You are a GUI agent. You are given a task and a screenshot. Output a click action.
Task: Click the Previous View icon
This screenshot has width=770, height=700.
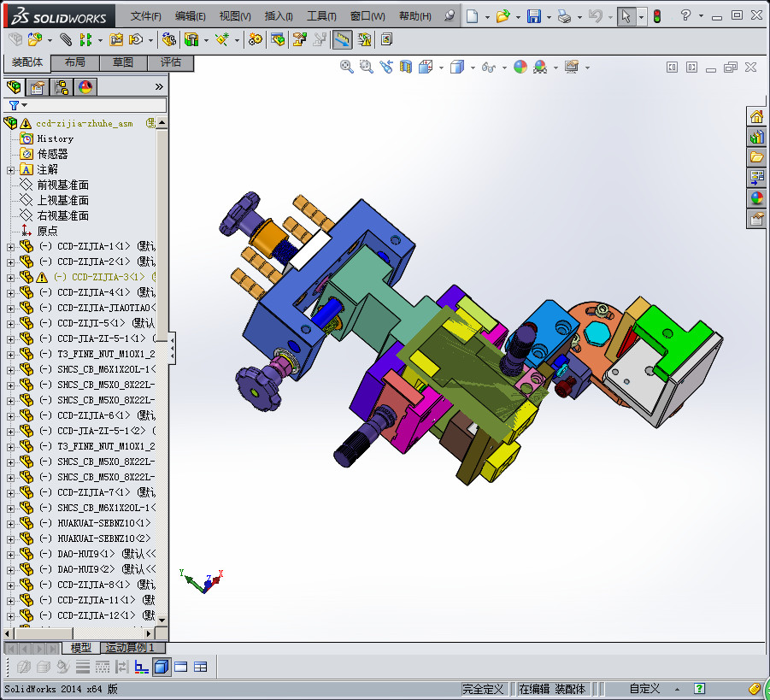coord(386,67)
